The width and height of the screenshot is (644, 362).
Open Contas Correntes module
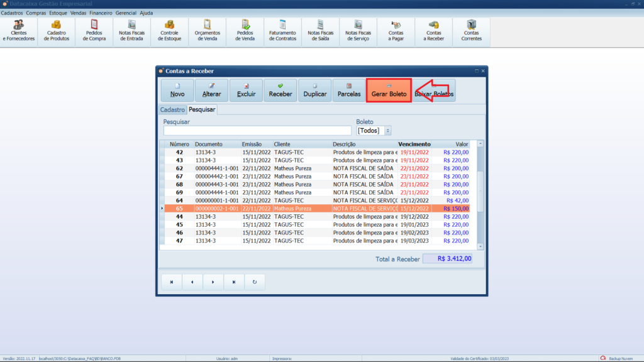tap(472, 31)
